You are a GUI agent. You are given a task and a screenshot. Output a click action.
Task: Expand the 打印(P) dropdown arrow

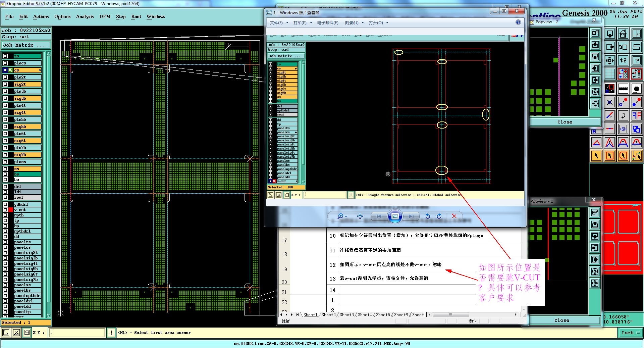point(311,23)
